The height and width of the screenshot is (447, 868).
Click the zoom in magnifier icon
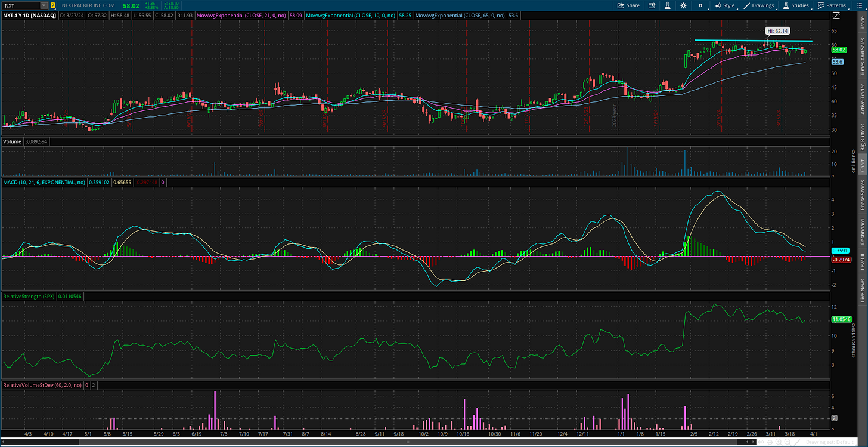(779, 442)
